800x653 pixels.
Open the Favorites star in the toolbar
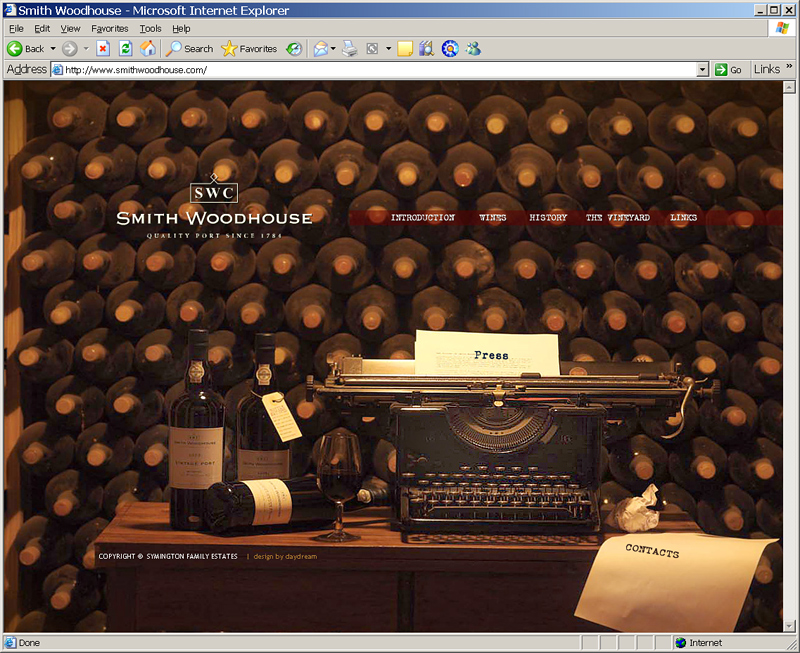pos(249,49)
